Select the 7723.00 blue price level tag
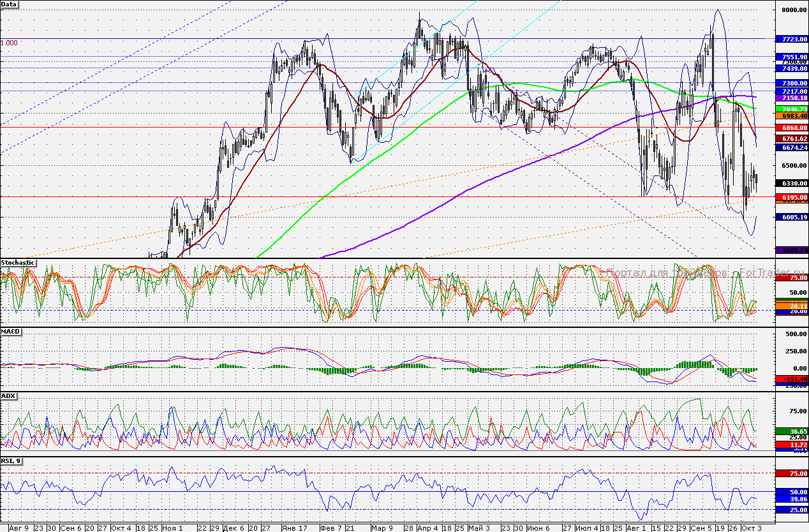809x532 pixels. [x=791, y=39]
